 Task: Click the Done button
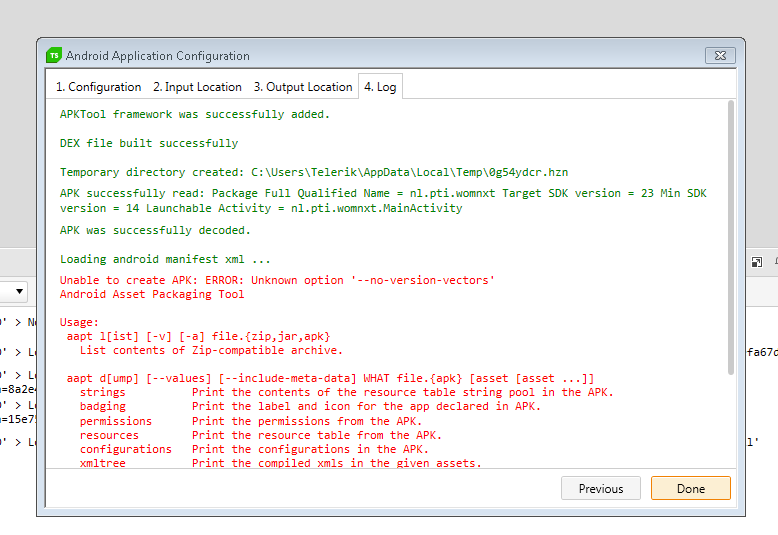coord(690,488)
